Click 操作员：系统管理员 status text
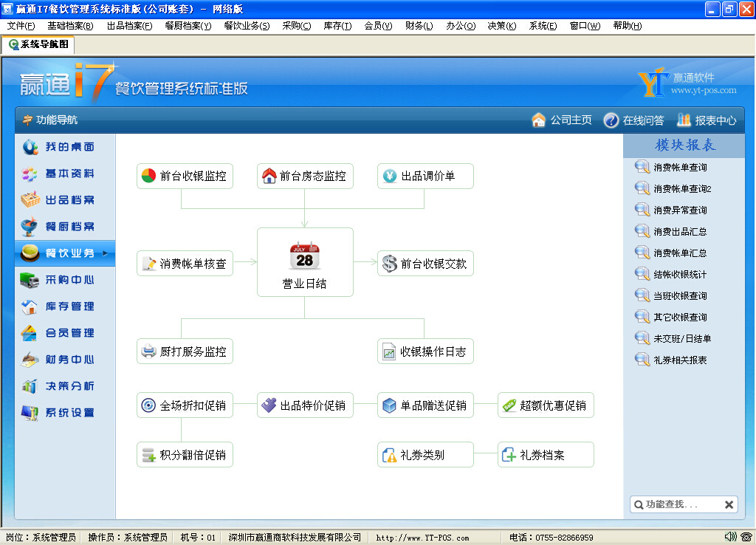The width and height of the screenshot is (756, 545). [x=128, y=538]
